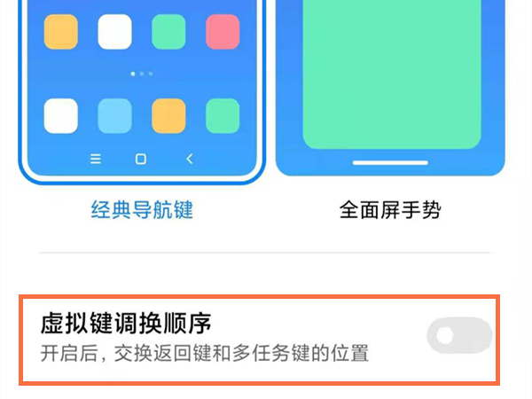Select the top-row orange app icon
Image resolution: width=532 pixels, height=399 pixels.
pos(61,32)
